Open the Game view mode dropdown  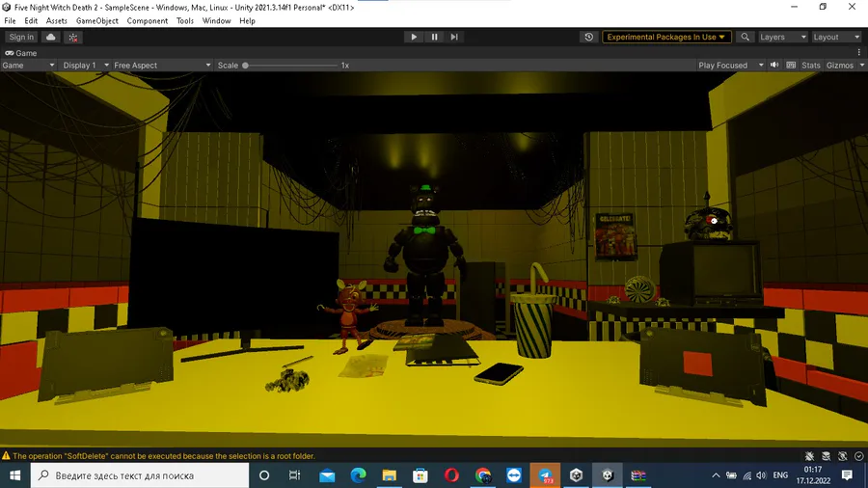coord(28,66)
